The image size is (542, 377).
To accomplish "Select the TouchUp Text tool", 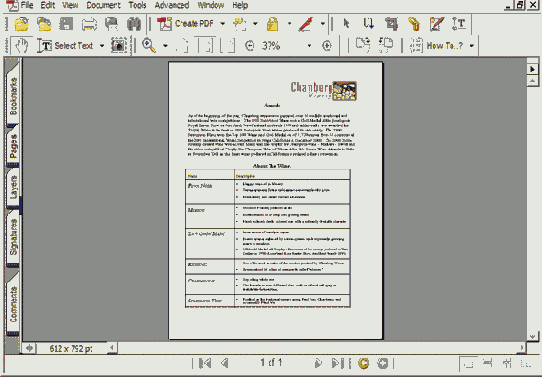I will (x=459, y=23).
